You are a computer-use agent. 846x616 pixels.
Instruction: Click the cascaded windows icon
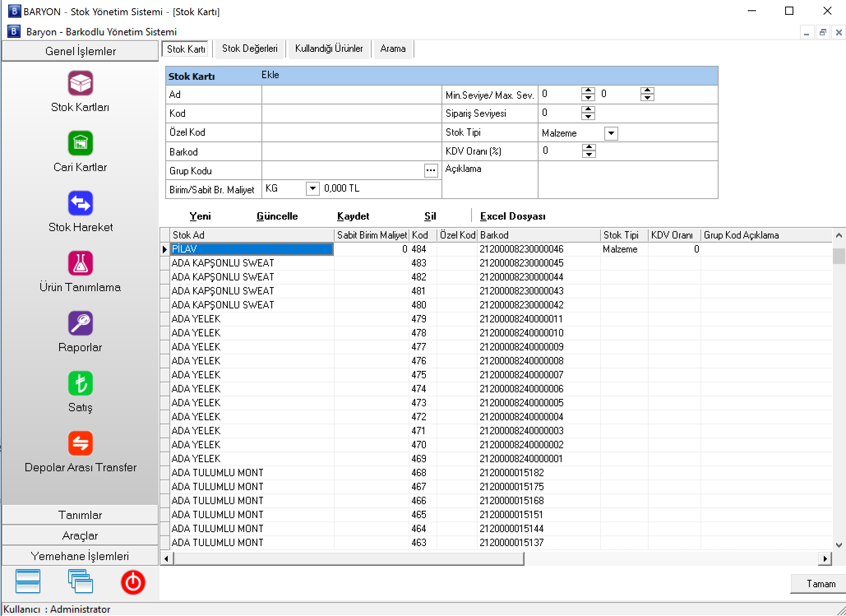(81, 581)
